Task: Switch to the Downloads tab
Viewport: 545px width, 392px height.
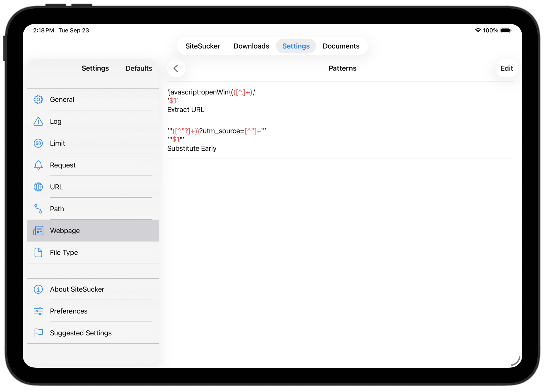Action: click(251, 46)
